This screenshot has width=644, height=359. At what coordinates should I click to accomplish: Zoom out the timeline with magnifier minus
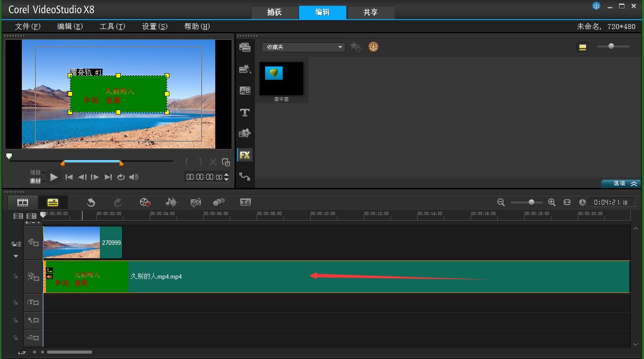tap(501, 202)
